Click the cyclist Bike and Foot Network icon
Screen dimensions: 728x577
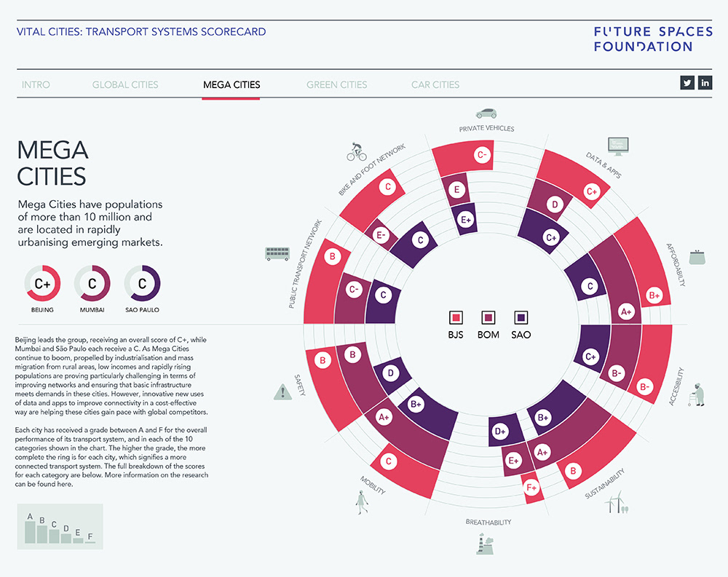[357, 151]
